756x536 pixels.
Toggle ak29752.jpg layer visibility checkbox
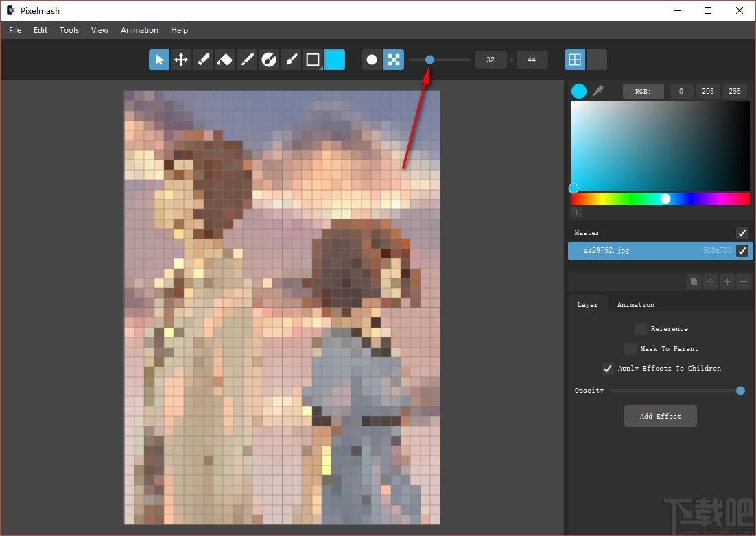click(742, 250)
